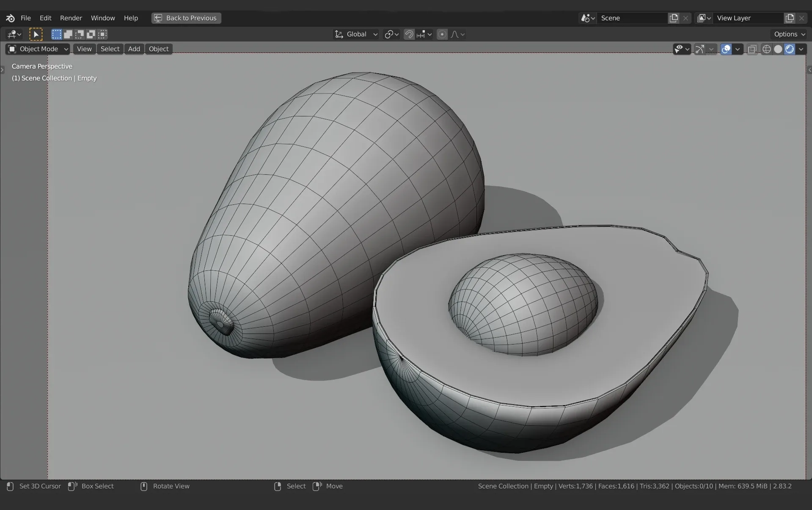Toggle viewport Overlays on or off
The image size is (812, 510).
(x=726, y=49)
